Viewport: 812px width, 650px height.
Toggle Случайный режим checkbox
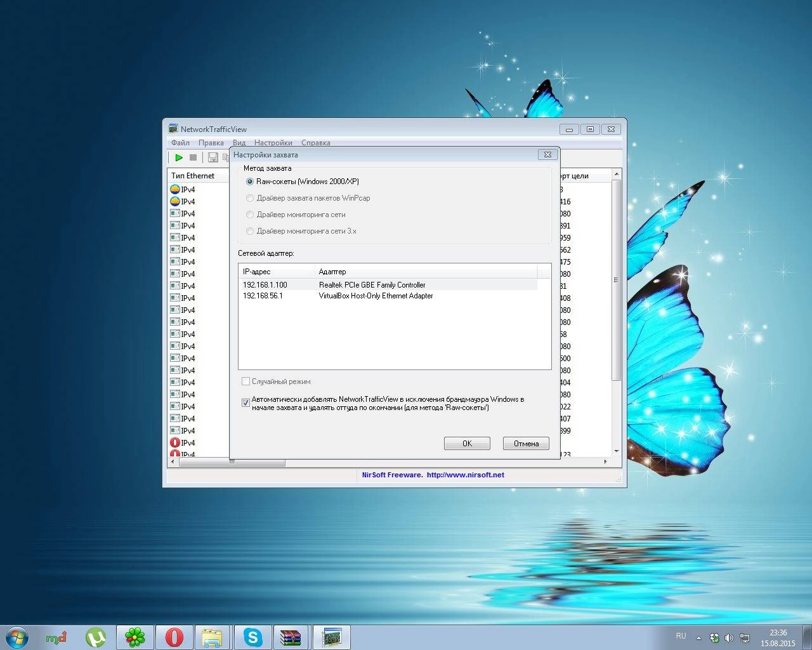click(x=246, y=381)
